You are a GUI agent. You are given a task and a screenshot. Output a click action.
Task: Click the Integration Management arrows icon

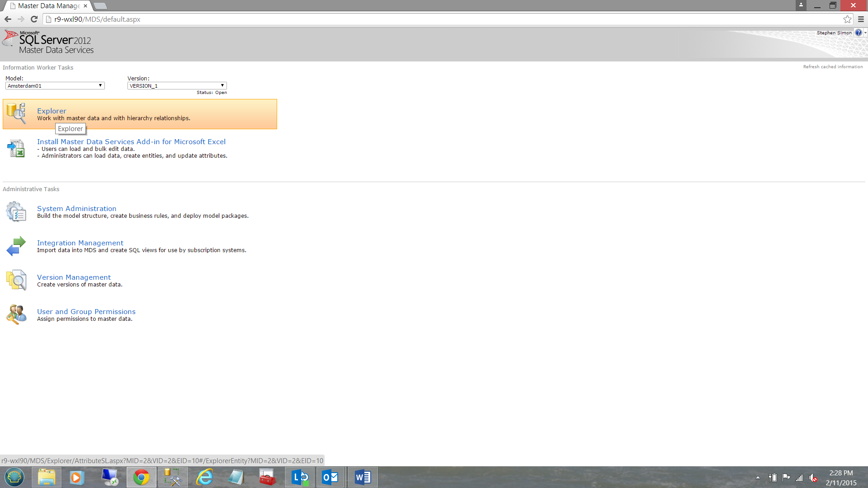tap(16, 246)
